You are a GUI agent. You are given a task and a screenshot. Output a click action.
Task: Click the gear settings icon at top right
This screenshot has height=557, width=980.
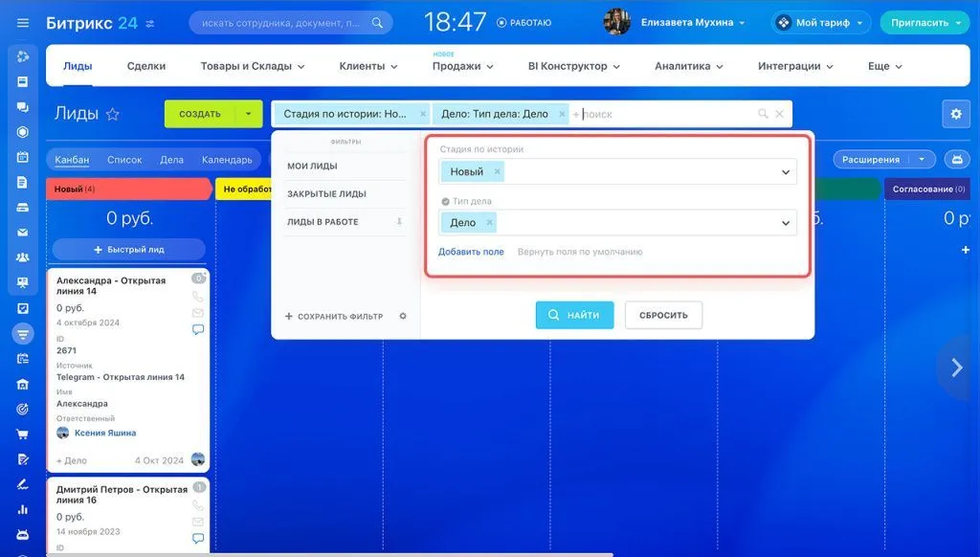pos(955,114)
